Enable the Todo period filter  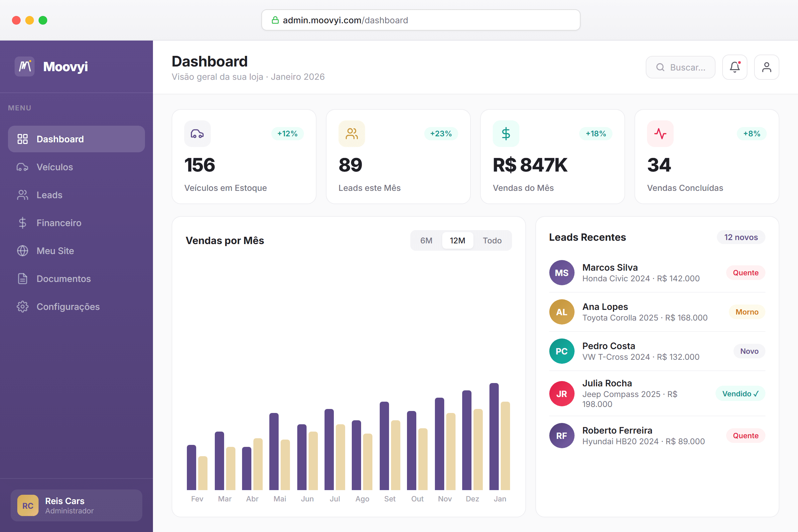tap(492, 240)
